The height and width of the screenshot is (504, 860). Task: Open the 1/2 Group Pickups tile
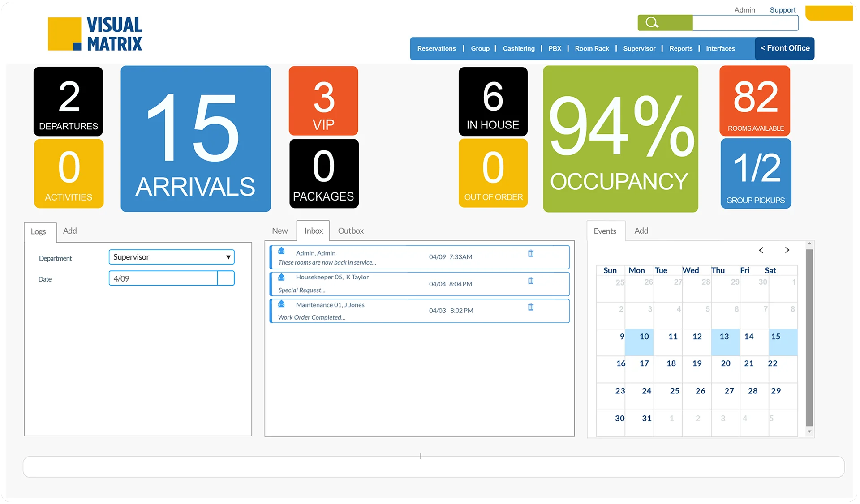756,174
